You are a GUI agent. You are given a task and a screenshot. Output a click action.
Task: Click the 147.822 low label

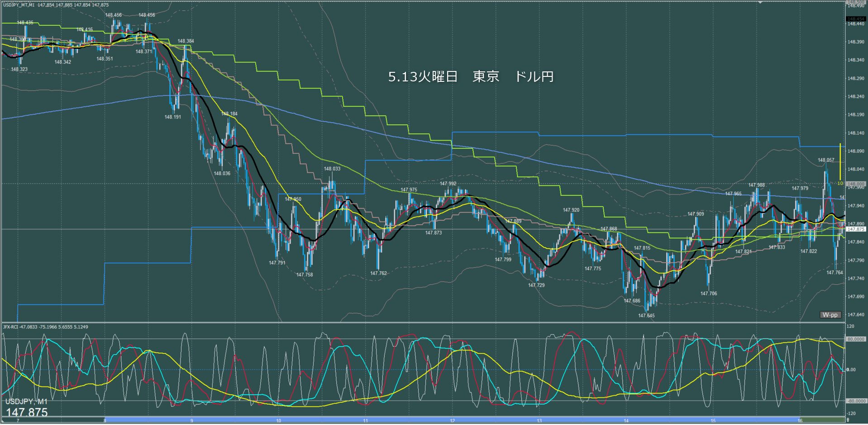point(809,251)
